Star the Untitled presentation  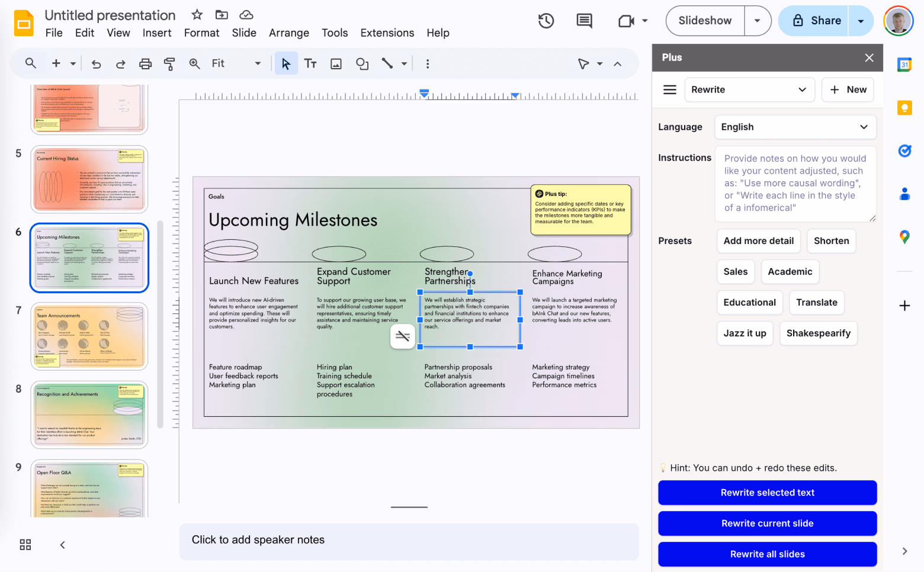[197, 15]
